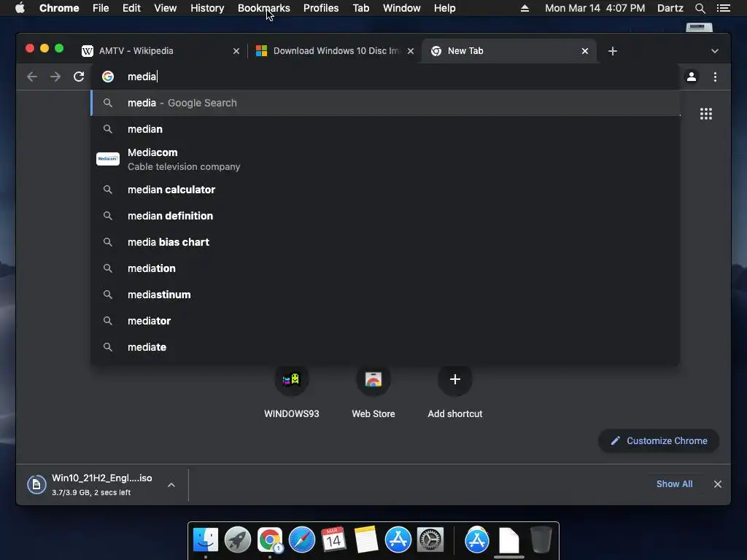Expand the download item options chevron
Image resolution: width=747 pixels, height=560 pixels.
coord(171,485)
